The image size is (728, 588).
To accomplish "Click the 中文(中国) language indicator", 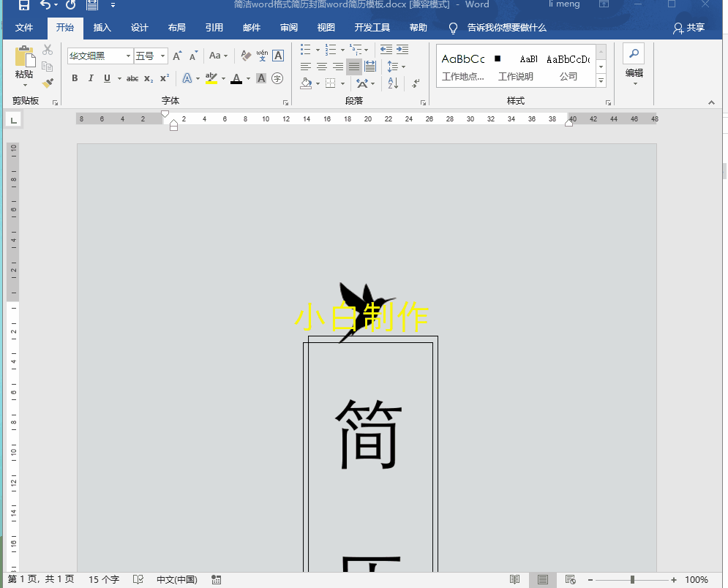I will pos(177,579).
